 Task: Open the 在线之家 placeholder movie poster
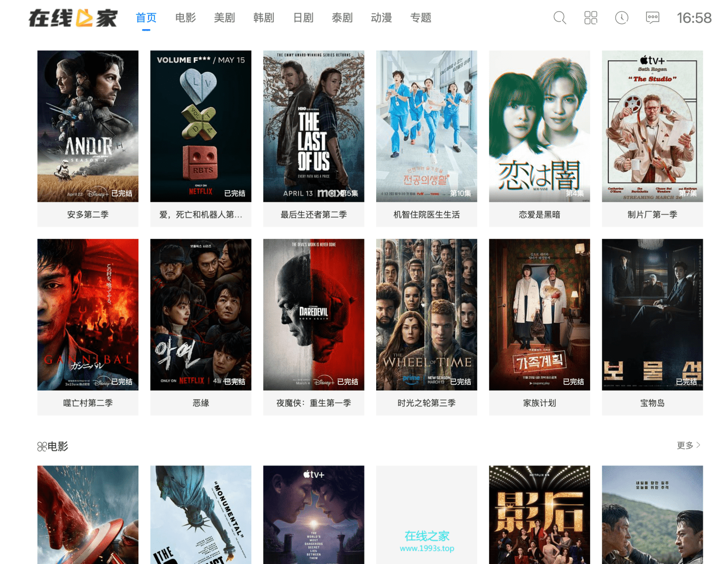coord(427,514)
